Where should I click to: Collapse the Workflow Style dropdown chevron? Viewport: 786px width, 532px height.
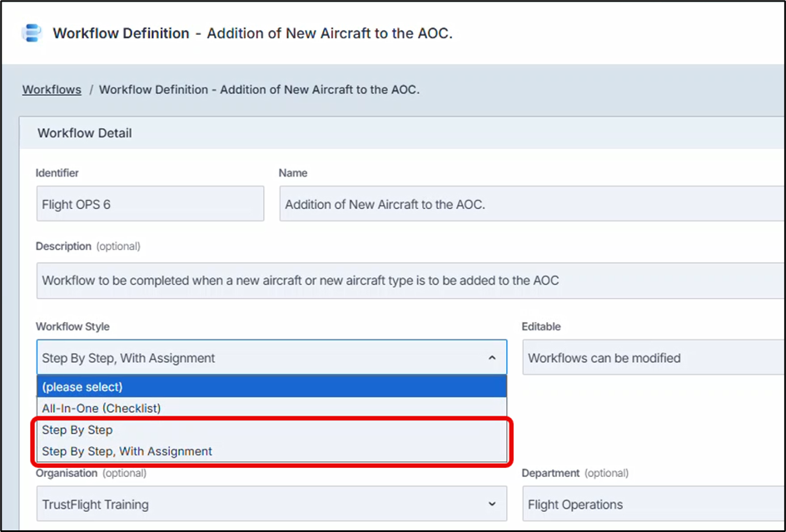pos(491,358)
